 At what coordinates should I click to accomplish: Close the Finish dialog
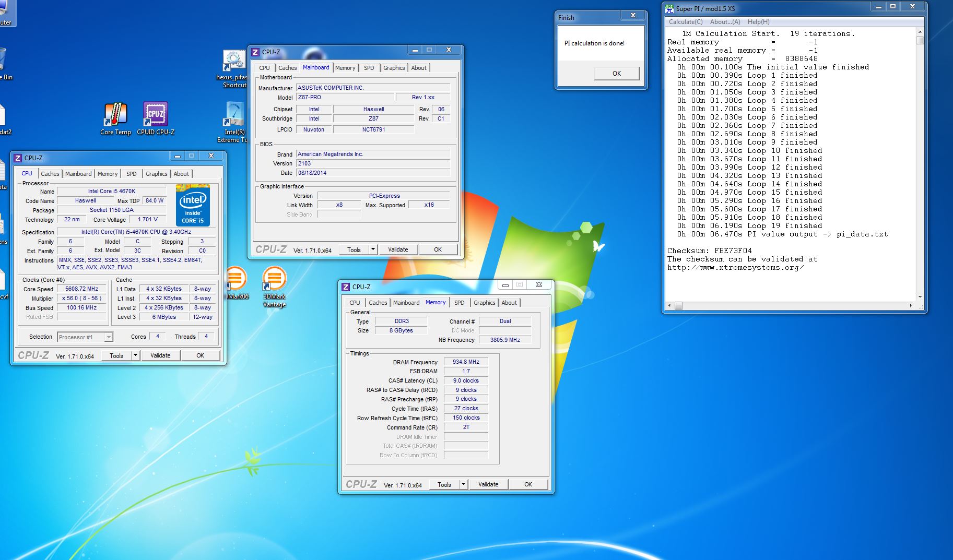click(x=633, y=16)
